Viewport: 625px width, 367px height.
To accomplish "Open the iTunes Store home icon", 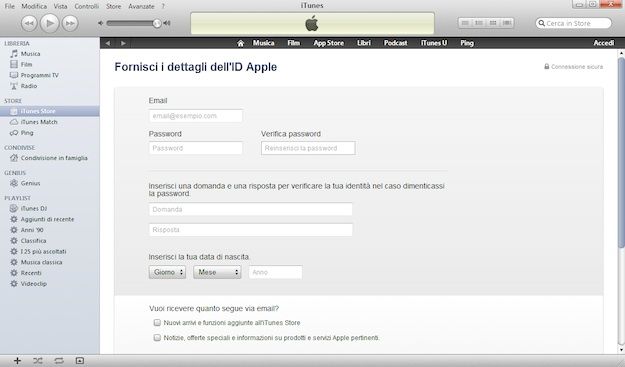I will click(240, 43).
